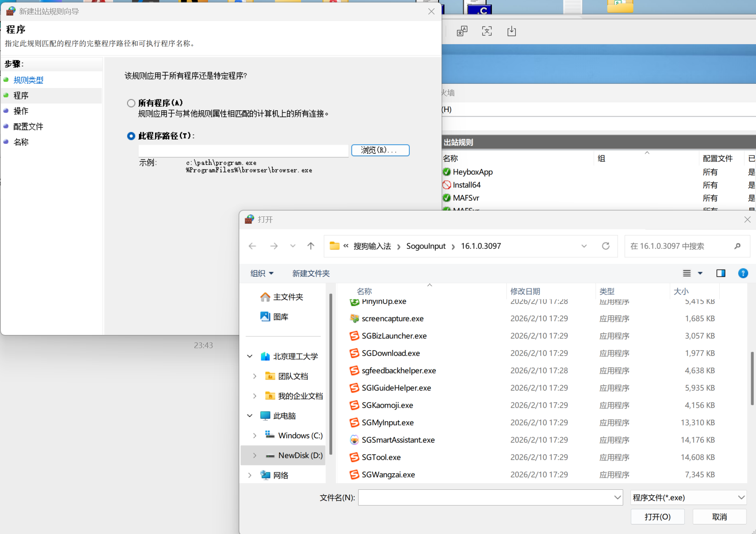
Task: Open the 程序文件(*.exe) file type dropdown
Action: [x=689, y=498]
